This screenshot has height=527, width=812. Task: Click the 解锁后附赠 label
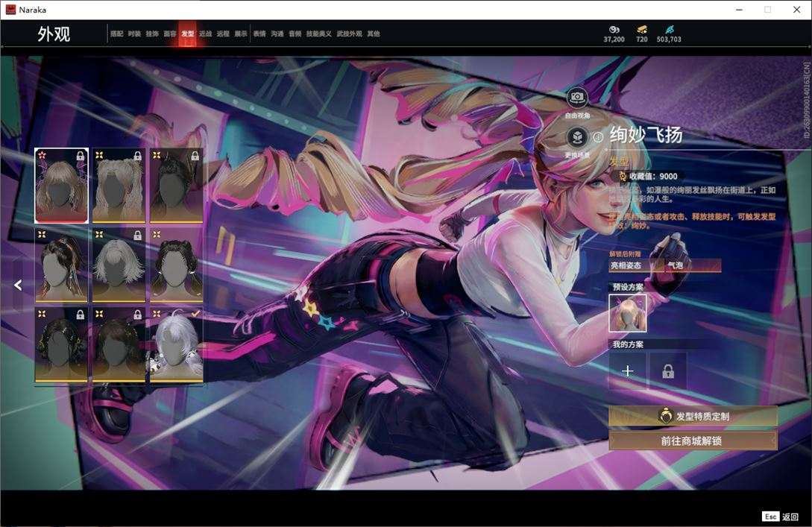(625, 254)
